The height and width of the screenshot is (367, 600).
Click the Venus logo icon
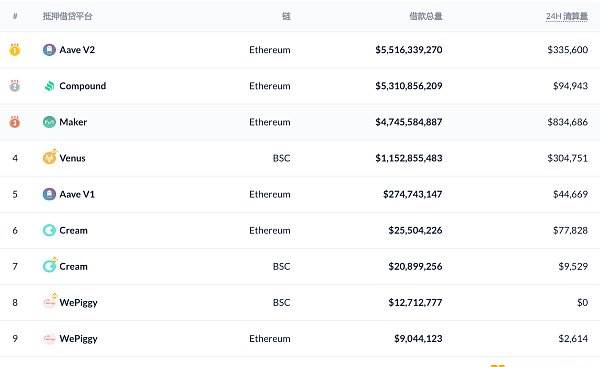point(49,157)
